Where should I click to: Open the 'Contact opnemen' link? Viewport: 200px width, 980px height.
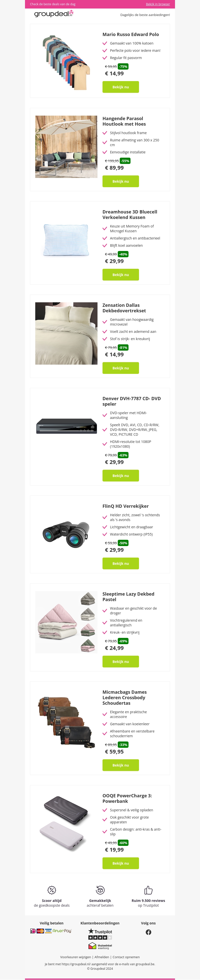[x=126, y=957]
